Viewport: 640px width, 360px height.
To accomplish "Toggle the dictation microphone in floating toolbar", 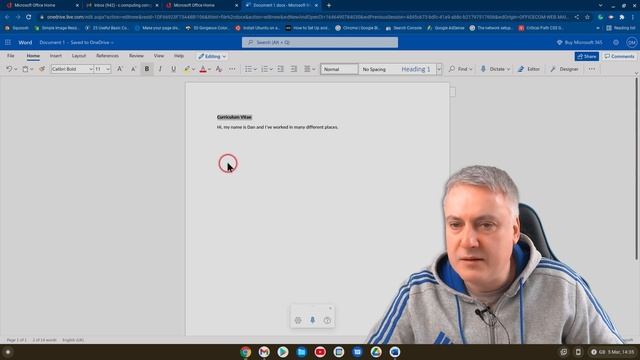I will pos(313,320).
